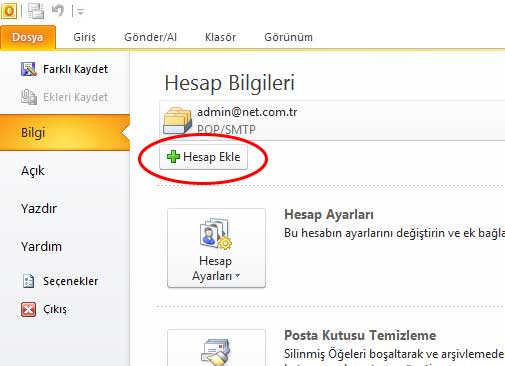Click the Send/Receive quick access icon
This screenshot has height=366, width=505.
tap(36, 11)
